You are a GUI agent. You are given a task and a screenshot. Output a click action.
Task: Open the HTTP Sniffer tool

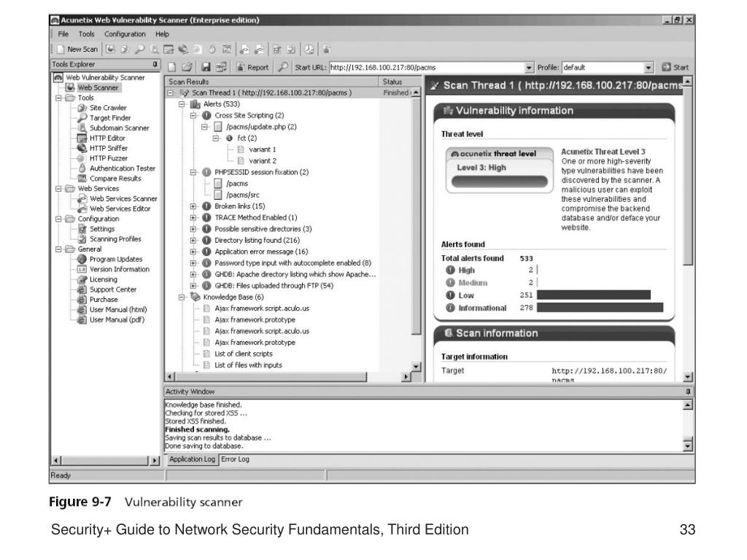108,148
